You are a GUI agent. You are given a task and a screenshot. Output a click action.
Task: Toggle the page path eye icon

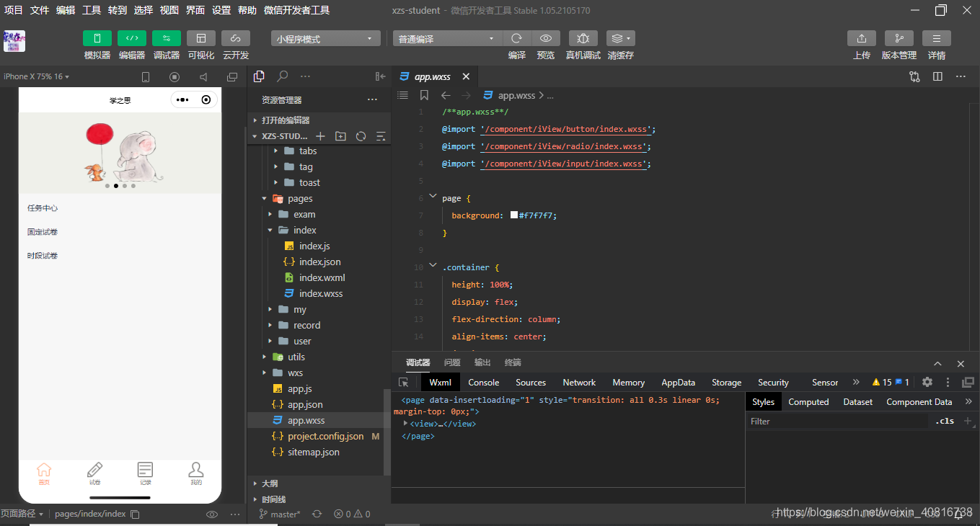pos(212,514)
